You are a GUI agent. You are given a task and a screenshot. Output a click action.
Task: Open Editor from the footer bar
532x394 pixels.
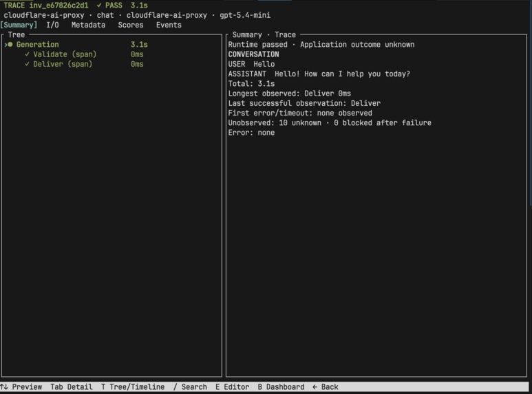233,387
